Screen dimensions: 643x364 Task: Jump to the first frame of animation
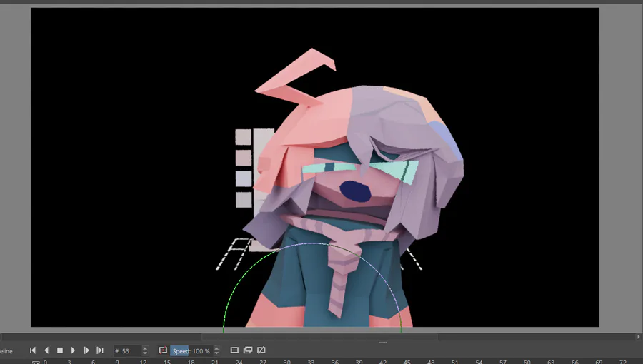tap(33, 350)
